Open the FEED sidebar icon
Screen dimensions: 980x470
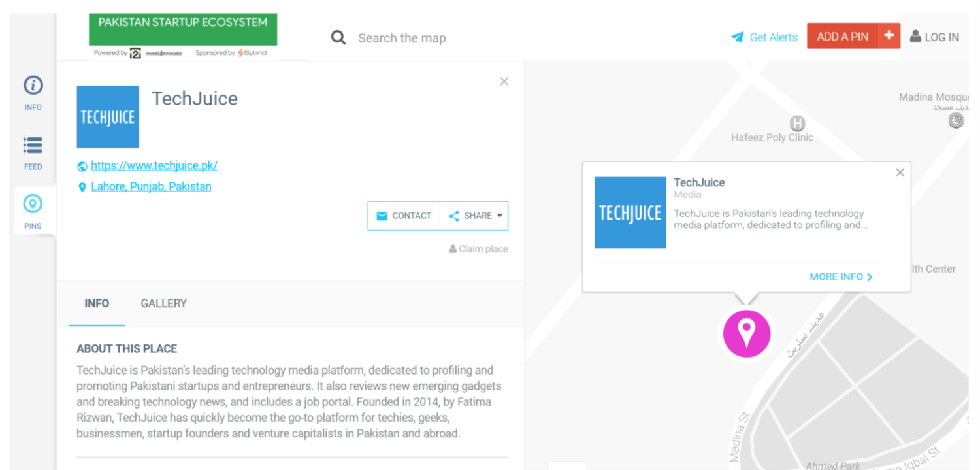click(x=33, y=146)
